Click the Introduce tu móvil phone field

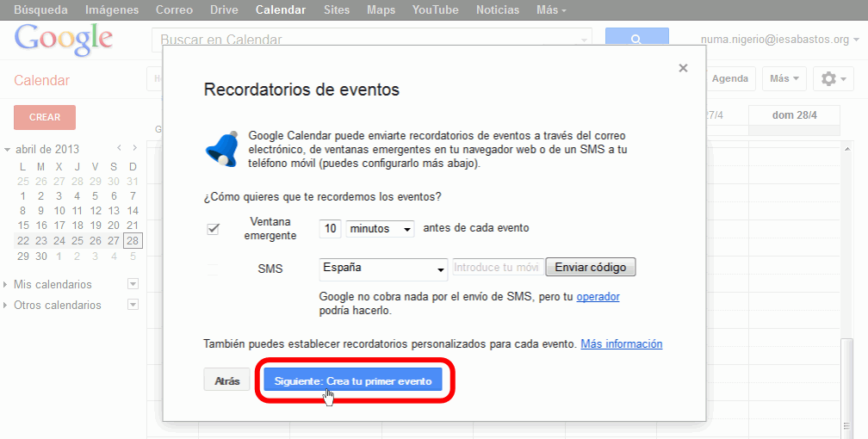[x=499, y=268]
